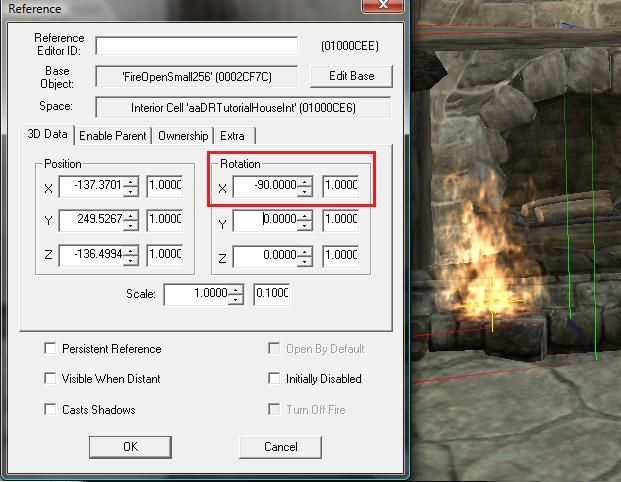Viewport: 621px width, 482px height.
Task: Click the Rotation Y step increment field
Action: [341, 220]
